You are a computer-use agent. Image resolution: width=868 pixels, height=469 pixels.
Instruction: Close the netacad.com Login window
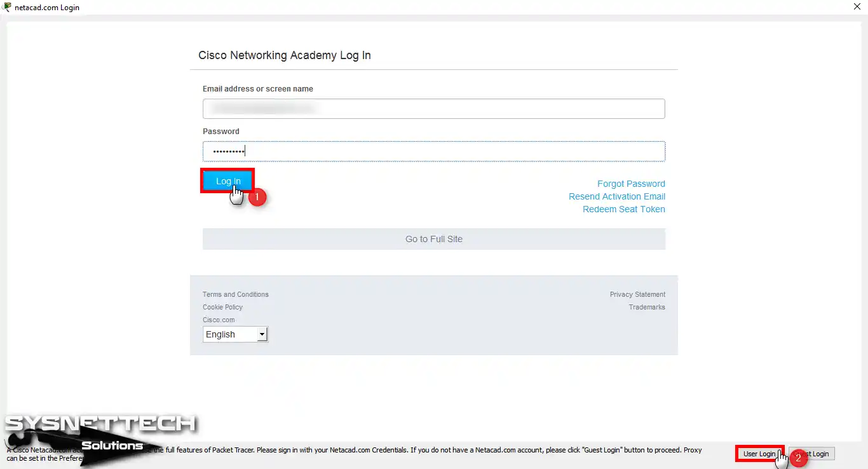tap(858, 7)
